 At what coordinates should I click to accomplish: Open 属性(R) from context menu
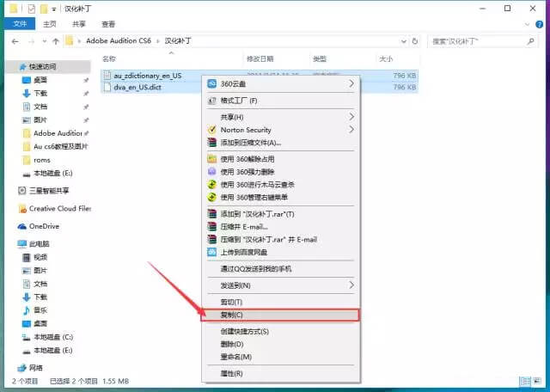pyautogui.click(x=281, y=373)
